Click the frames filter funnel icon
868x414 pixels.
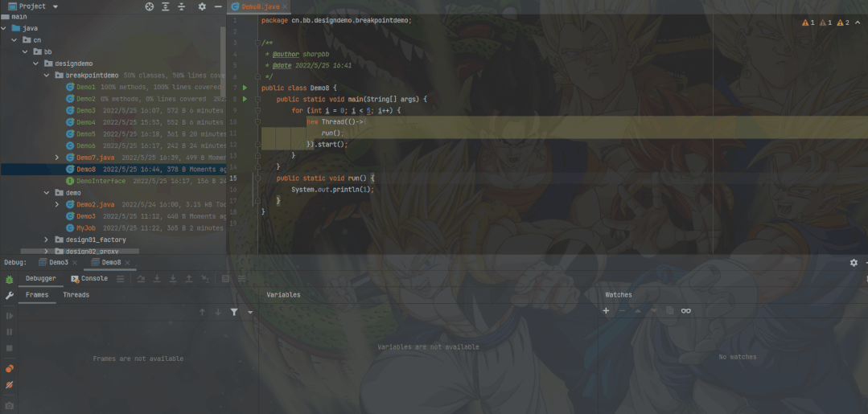pos(234,312)
